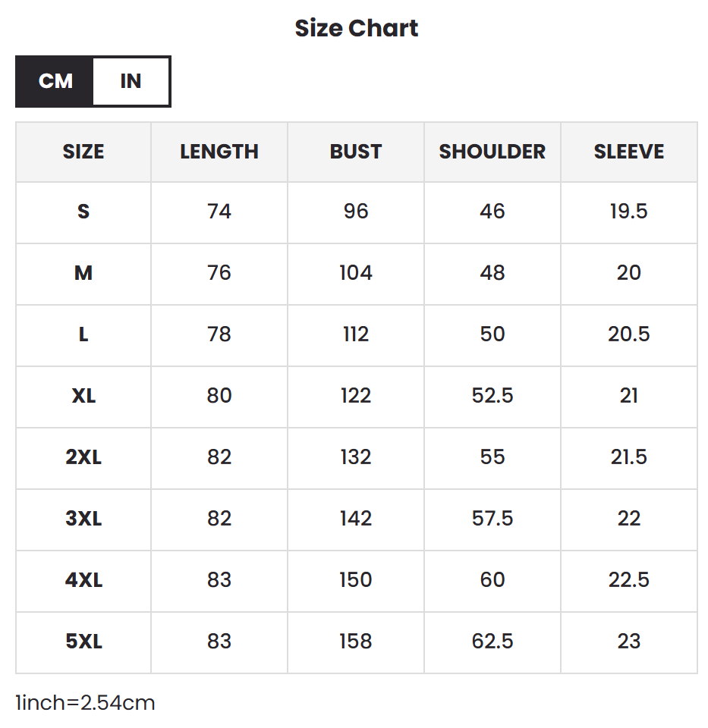Select the 5XL size row label
Screen dimensions: 708x728
click(x=83, y=642)
